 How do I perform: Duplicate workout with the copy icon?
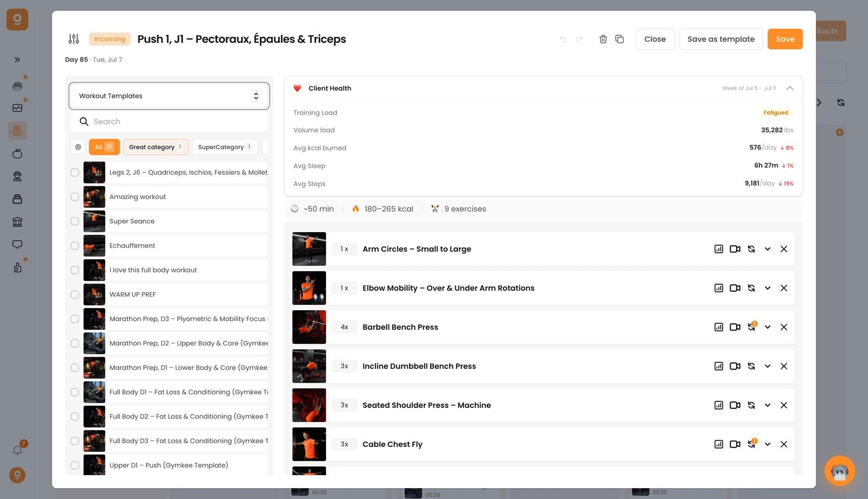click(620, 39)
